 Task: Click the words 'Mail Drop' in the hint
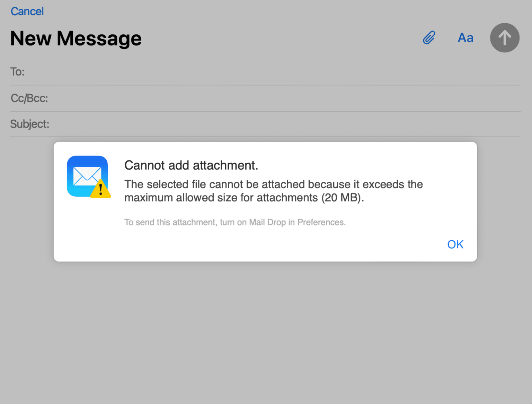tap(267, 222)
